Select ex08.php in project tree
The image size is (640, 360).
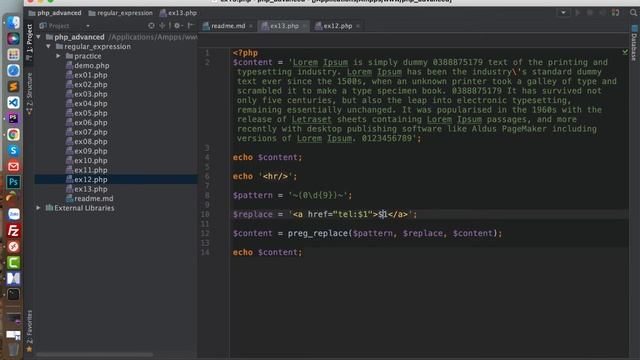point(91,141)
